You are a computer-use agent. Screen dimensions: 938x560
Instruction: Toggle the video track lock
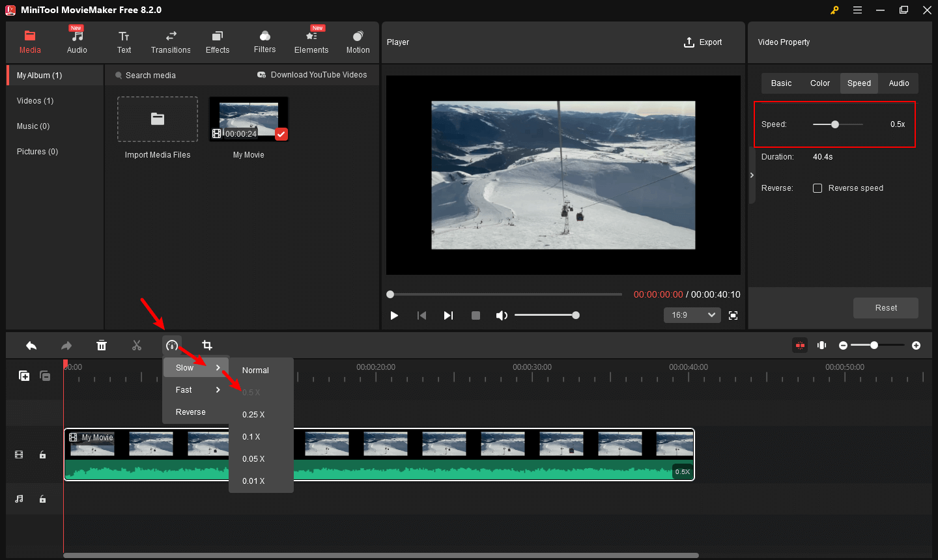click(42, 455)
